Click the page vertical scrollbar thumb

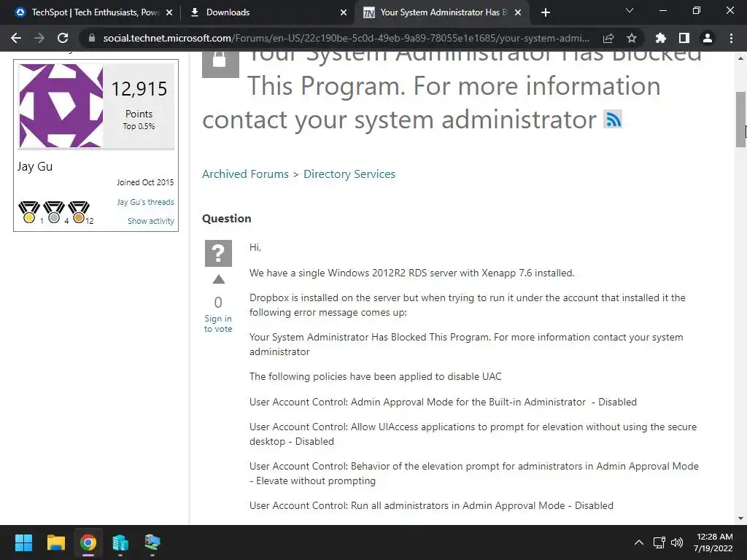pyautogui.click(x=741, y=120)
